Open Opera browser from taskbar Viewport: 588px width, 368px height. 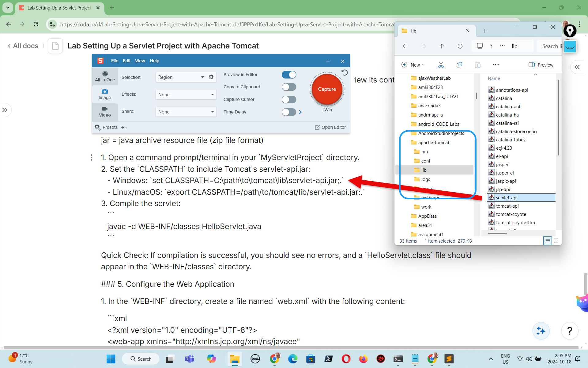tap(346, 359)
